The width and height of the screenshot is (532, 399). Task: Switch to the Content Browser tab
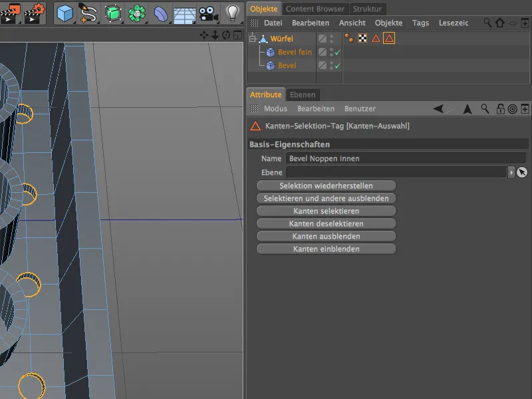315,9
